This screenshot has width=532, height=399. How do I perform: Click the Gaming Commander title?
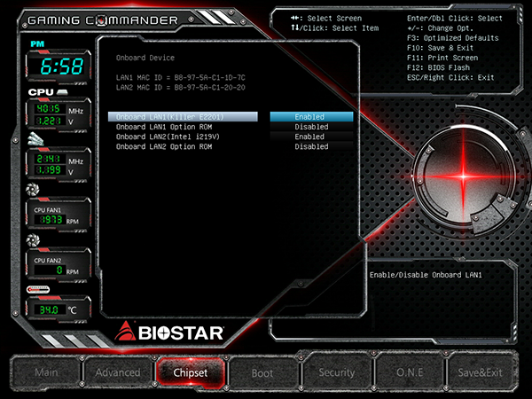(103, 20)
